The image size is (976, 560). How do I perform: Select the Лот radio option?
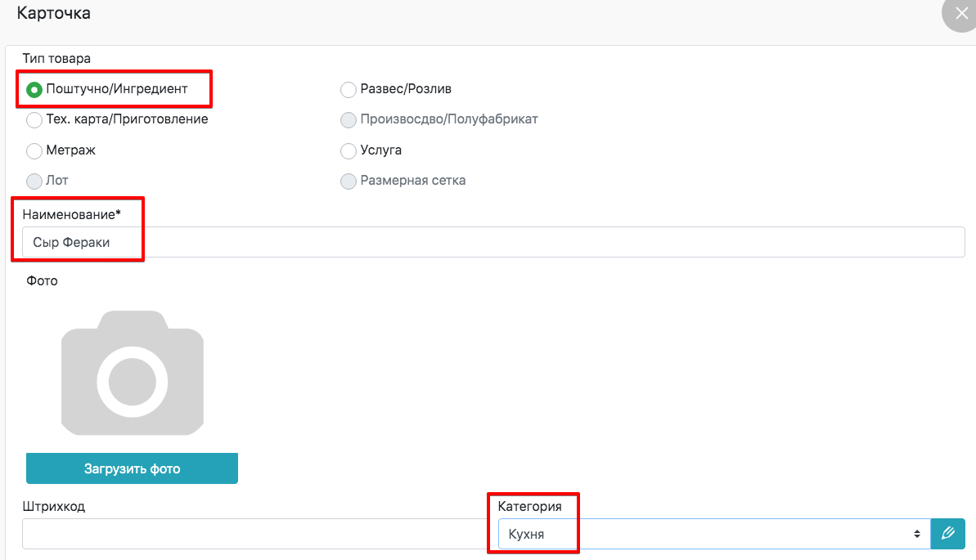(x=34, y=181)
